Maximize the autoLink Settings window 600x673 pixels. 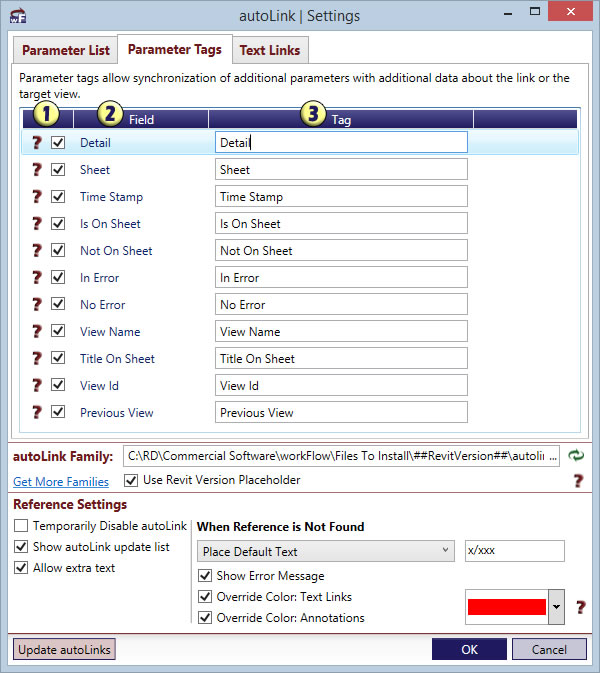(535, 12)
